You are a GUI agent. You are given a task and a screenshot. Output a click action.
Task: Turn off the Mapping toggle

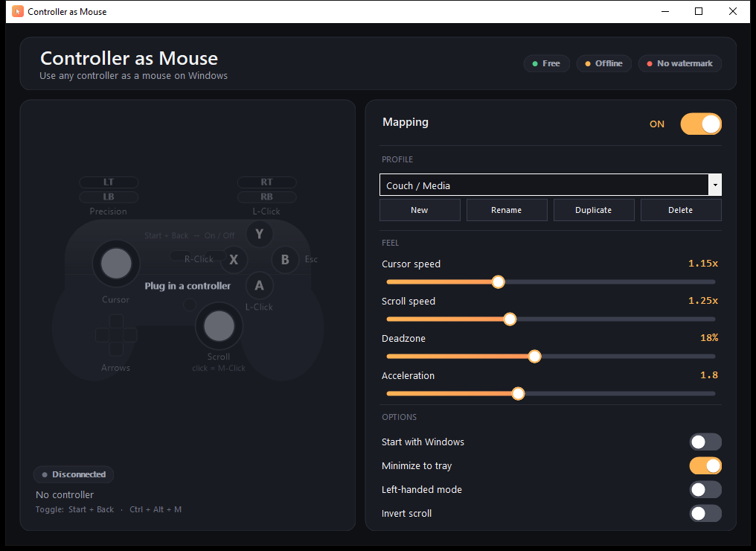(701, 124)
